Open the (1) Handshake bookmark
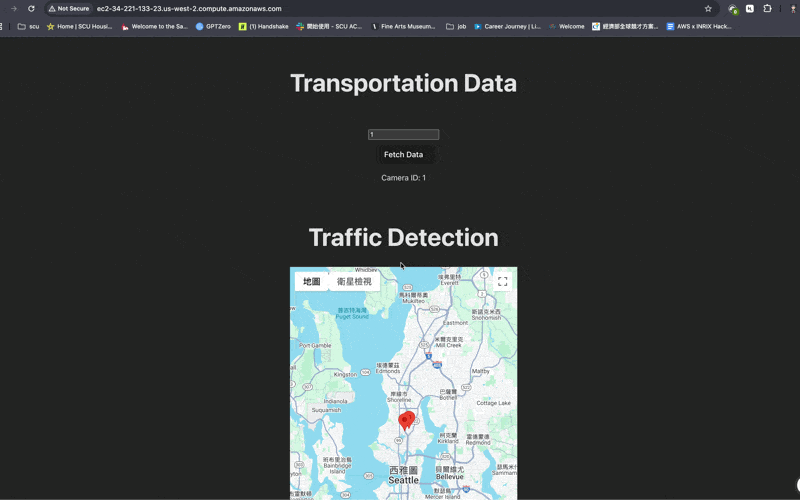This screenshot has width=800, height=500. click(x=264, y=27)
